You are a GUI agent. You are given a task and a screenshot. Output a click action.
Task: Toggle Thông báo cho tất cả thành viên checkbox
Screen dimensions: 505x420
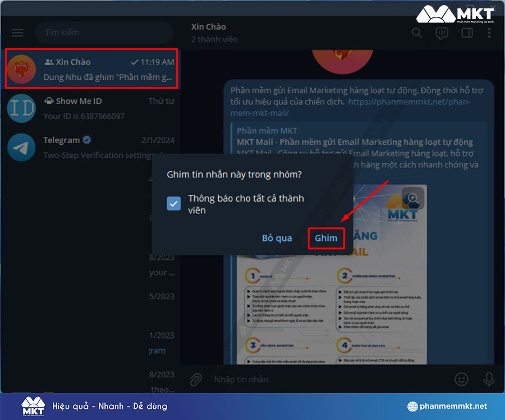[173, 204]
